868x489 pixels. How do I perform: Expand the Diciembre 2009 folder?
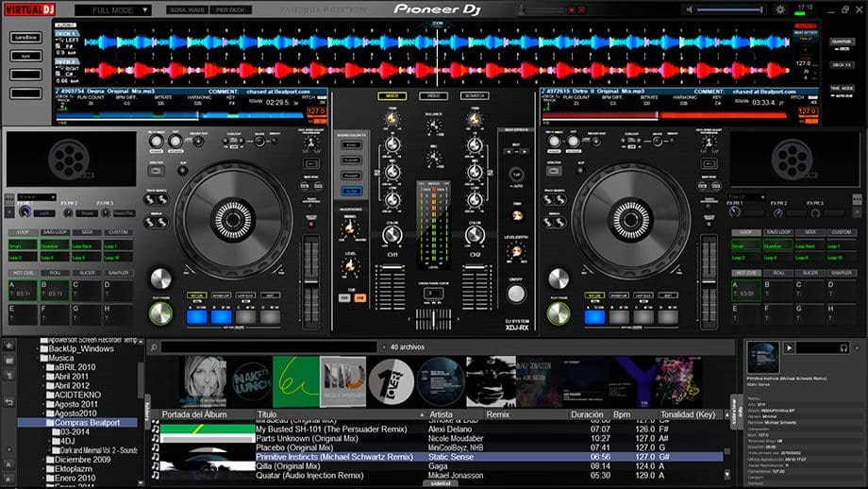pos(43,460)
